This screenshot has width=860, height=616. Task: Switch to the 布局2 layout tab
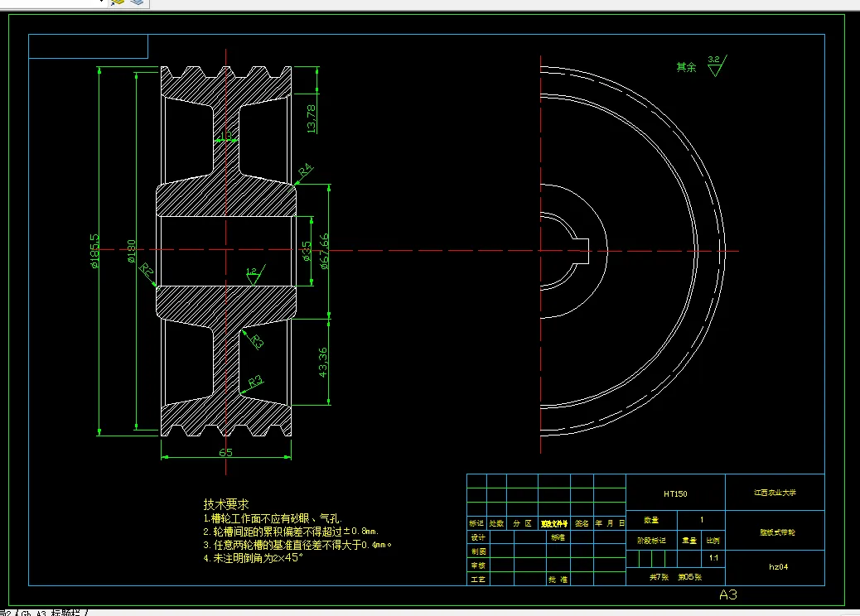click(x=6, y=613)
